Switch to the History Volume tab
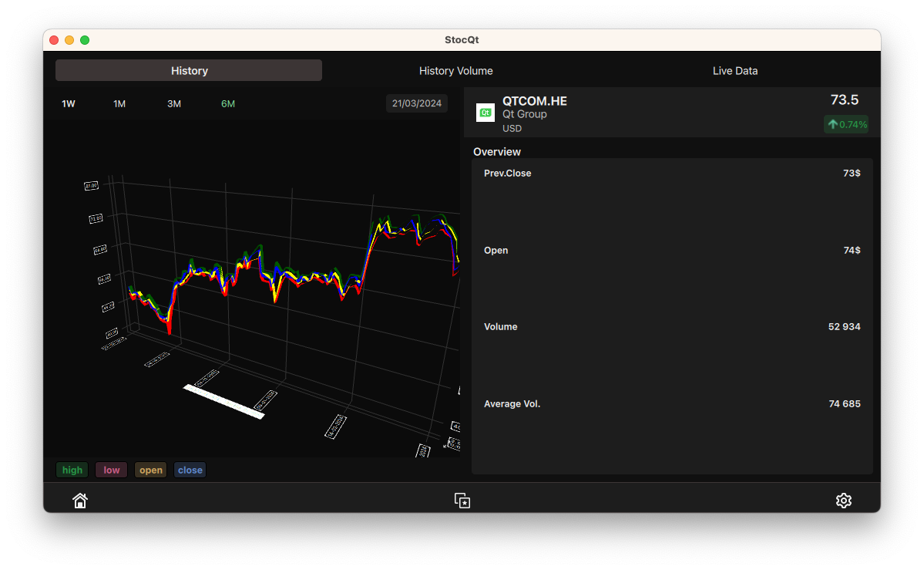This screenshot has width=924, height=570. coord(455,70)
